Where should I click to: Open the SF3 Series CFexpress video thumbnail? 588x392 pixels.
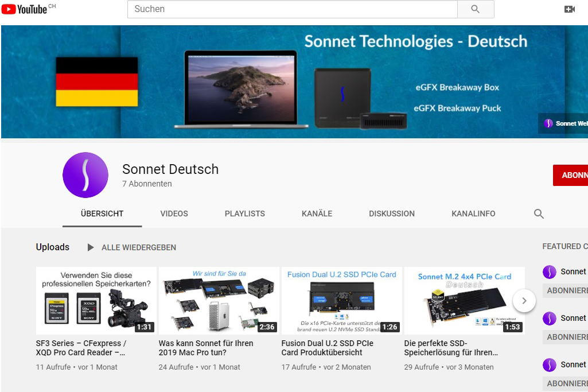(96, 301)
